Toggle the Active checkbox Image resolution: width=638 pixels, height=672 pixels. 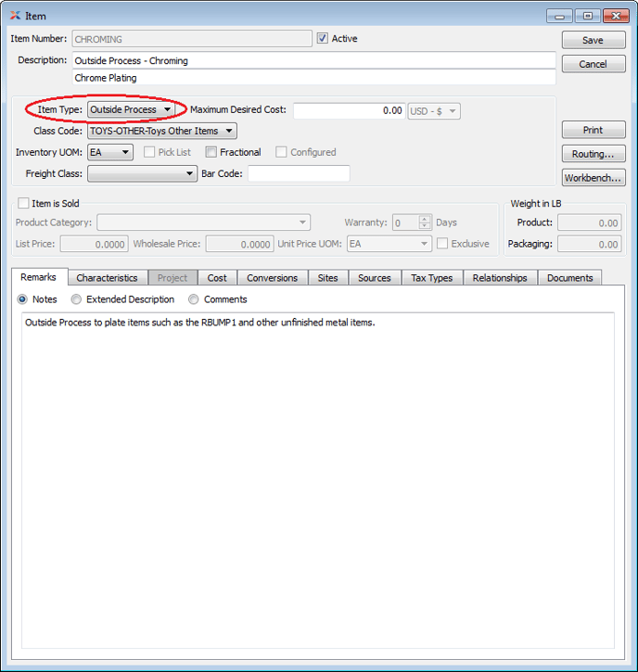pos(323,39)
